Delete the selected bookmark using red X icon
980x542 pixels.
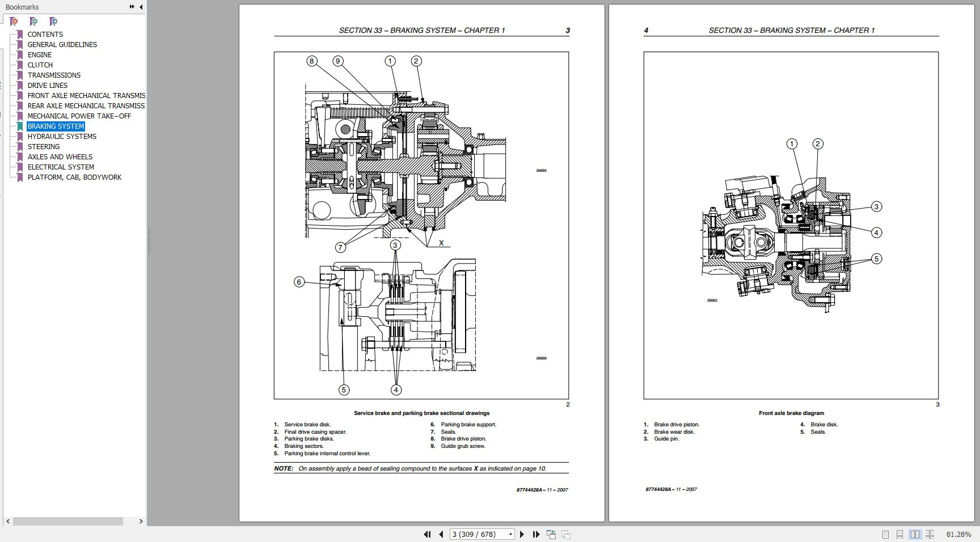pos(12,21)
